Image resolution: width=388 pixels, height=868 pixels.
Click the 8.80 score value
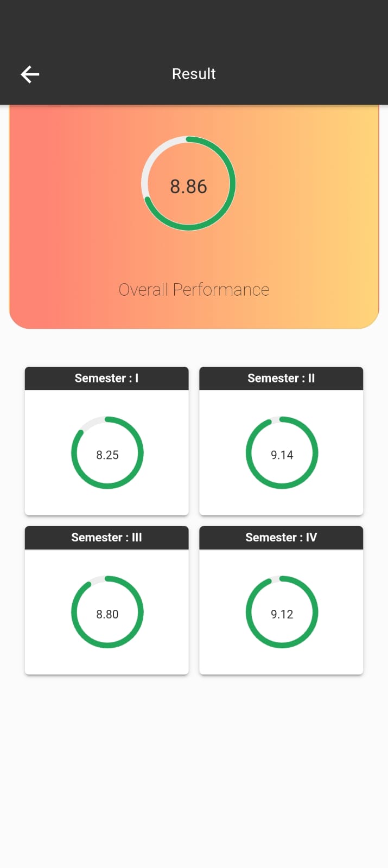(107, 615)
